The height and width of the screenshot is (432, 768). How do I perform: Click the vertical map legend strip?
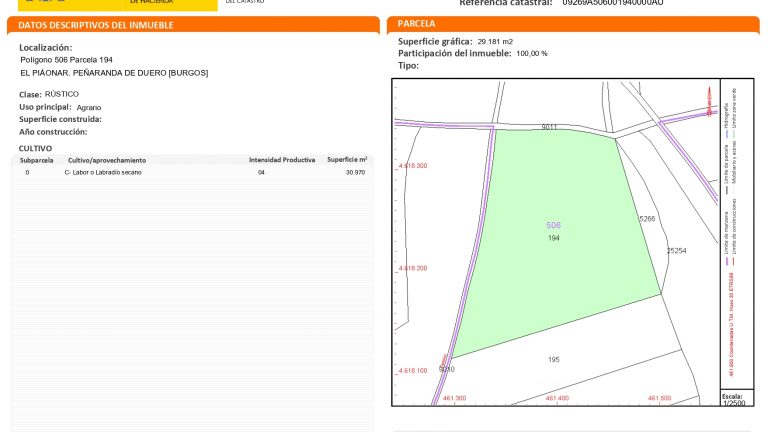(733, 240)
